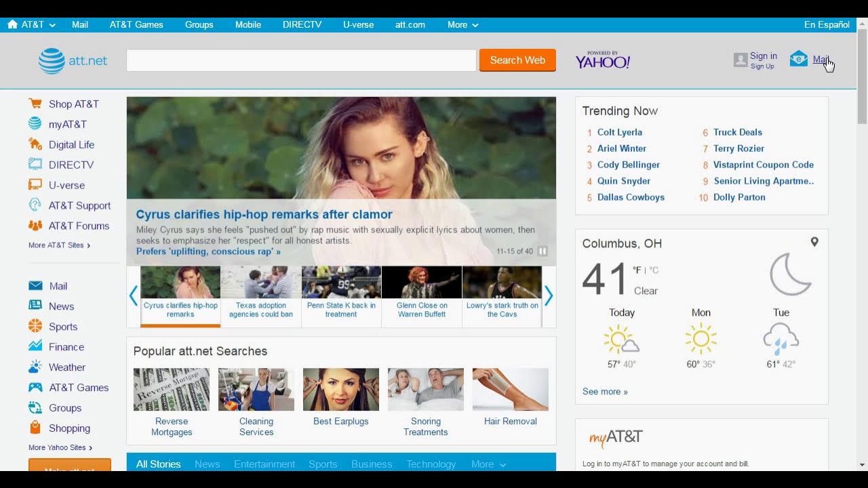
Task: Click the DIRECTV screen icon in sidebar
Action: click(x=35, y=165)
